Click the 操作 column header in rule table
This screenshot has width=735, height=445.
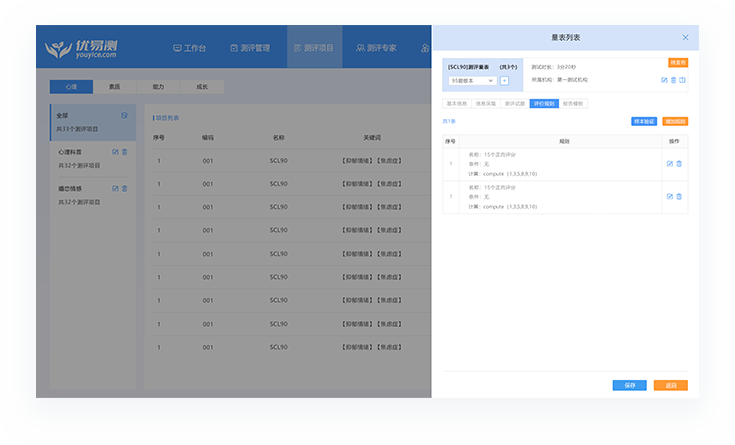(x=674, y=141)
